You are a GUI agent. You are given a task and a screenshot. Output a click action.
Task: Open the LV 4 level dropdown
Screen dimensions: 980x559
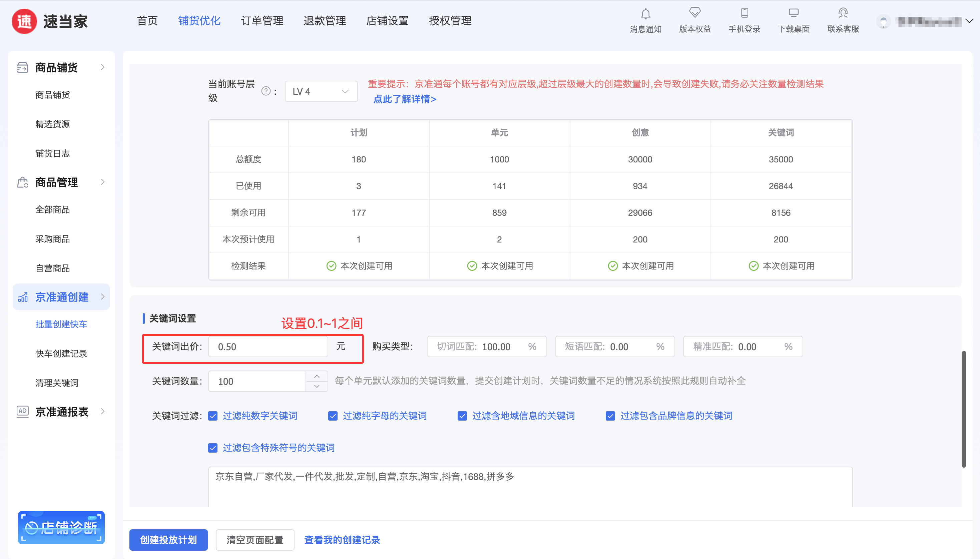321,91
